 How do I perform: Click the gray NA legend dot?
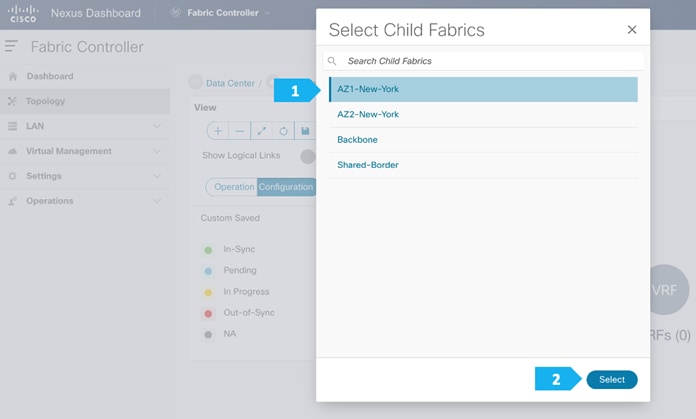208,334
